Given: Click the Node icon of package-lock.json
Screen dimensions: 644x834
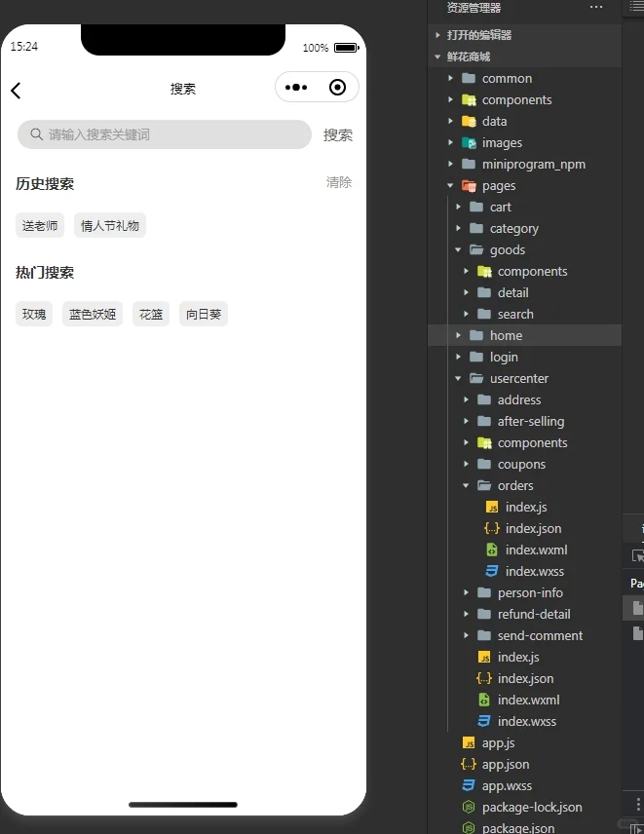Looking at the screenshot, I should 469,807.
